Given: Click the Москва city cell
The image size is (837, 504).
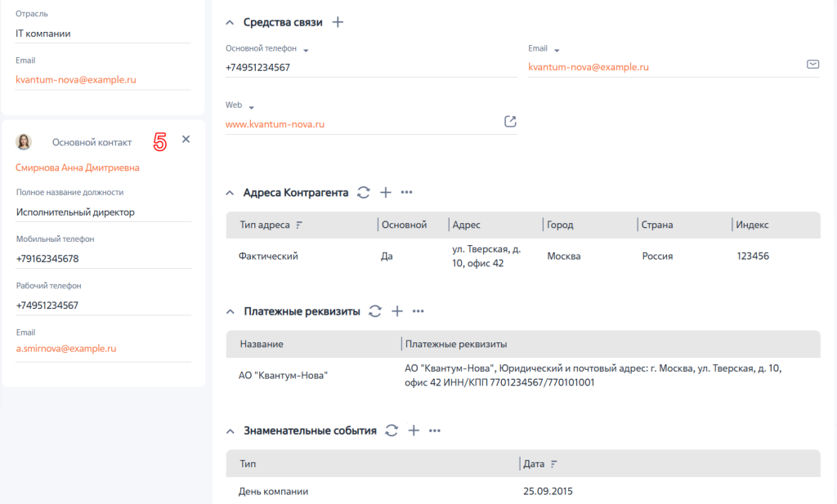Looking at the screenshot, I should click(x=564, y=256).
